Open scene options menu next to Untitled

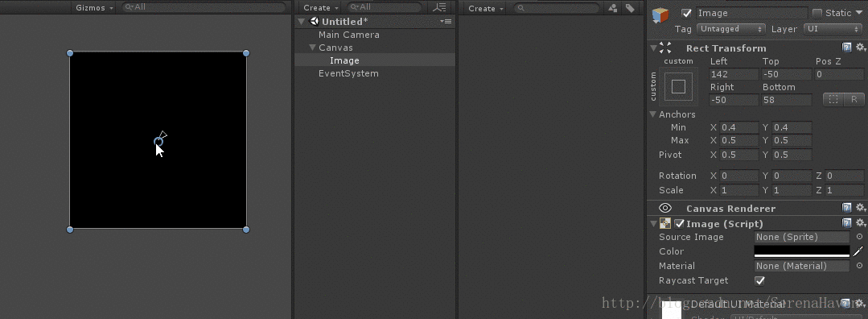coord(446,21)
